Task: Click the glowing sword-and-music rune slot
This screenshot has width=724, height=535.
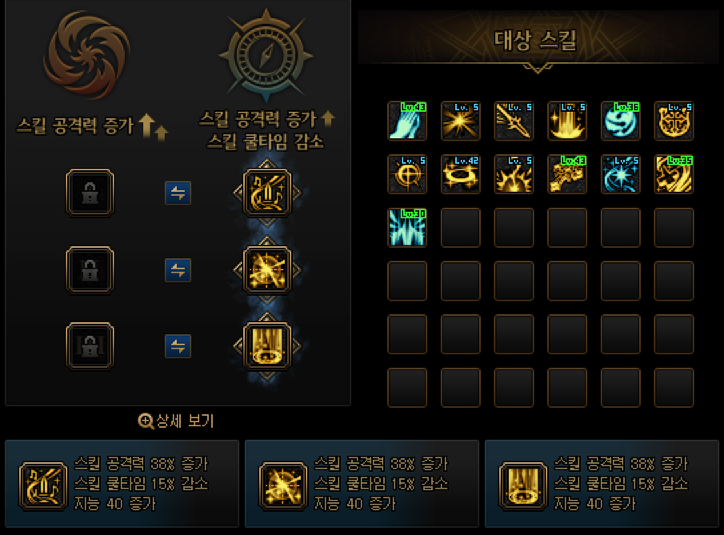Action: point(267,193)
